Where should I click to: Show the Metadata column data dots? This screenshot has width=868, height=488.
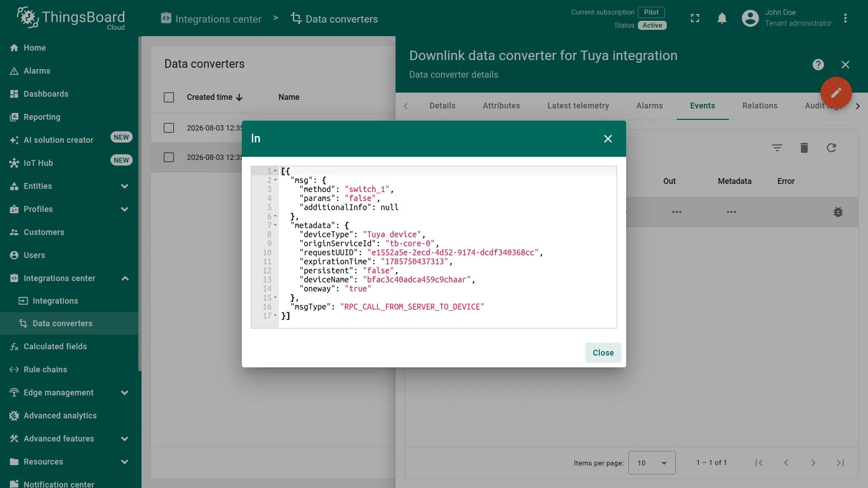(x=731, y=212)
